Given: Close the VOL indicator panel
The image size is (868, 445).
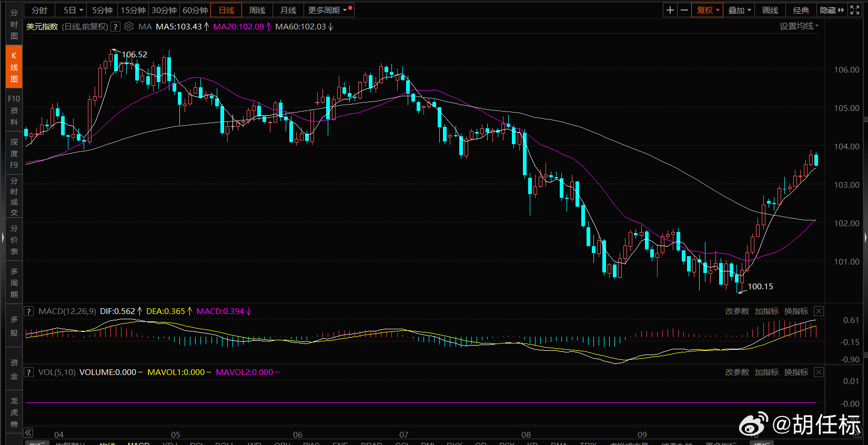Looking at the screenshot, I should [819, 372].
